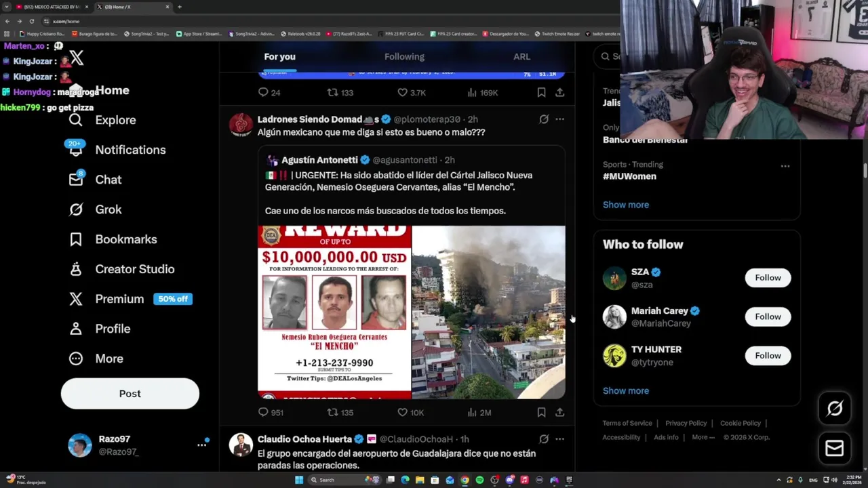Viewport: 868px width, 488px height.
Task: Open Explore from the sidebar
Action: pyautogui.click(x=102, y=120)
